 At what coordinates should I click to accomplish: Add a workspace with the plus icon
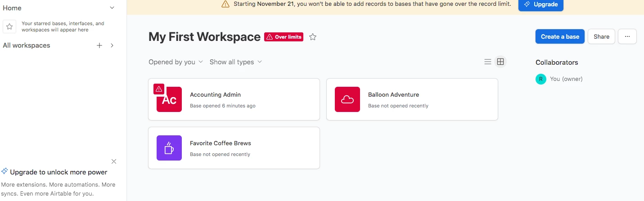99,45
